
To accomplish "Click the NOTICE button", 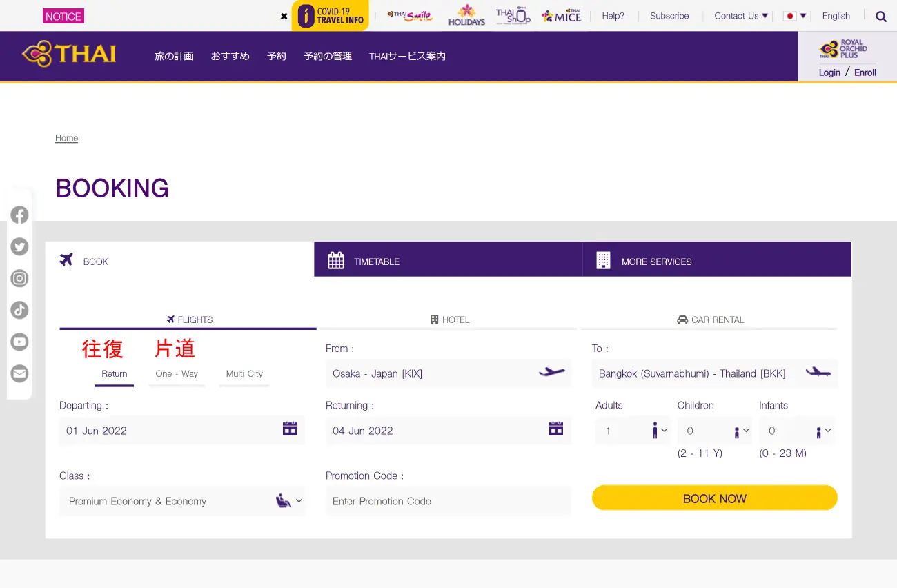I will click(x=63, y=16).
